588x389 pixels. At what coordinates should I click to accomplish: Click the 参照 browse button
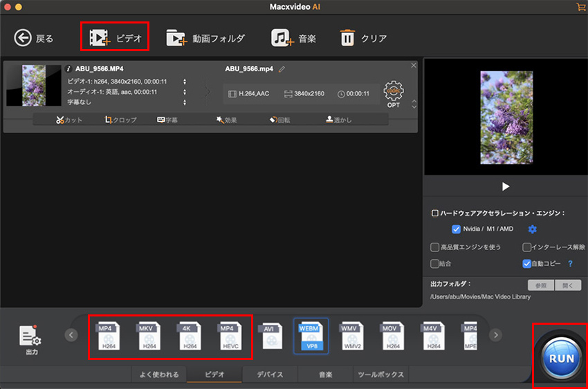pyautogui.click(x=540, y=285)
